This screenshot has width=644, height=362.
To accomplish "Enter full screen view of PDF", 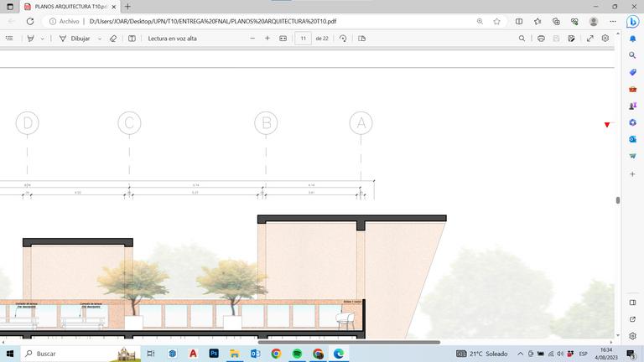I will tap(589, 39).
